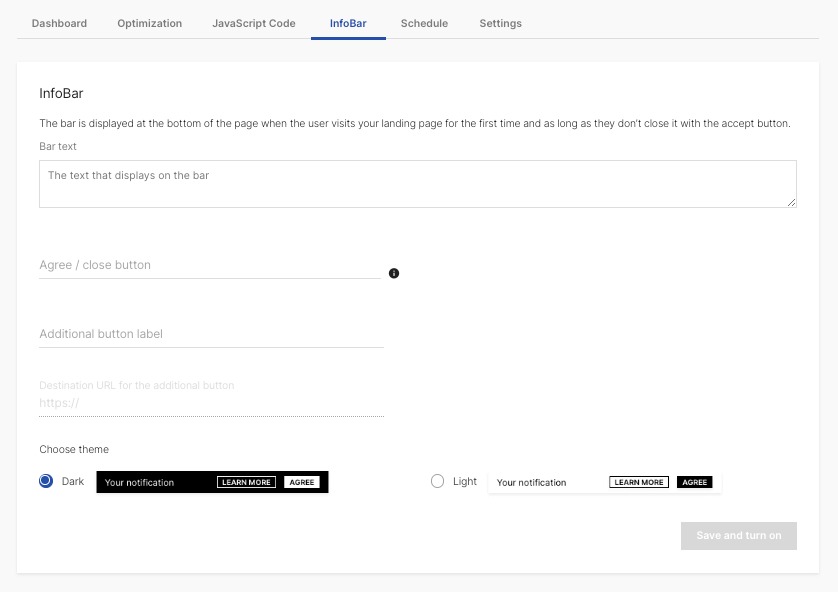Select the InfoBar tab
This screenshot has width=838, height=592.
pyautogui.click(x=348, y=22)
